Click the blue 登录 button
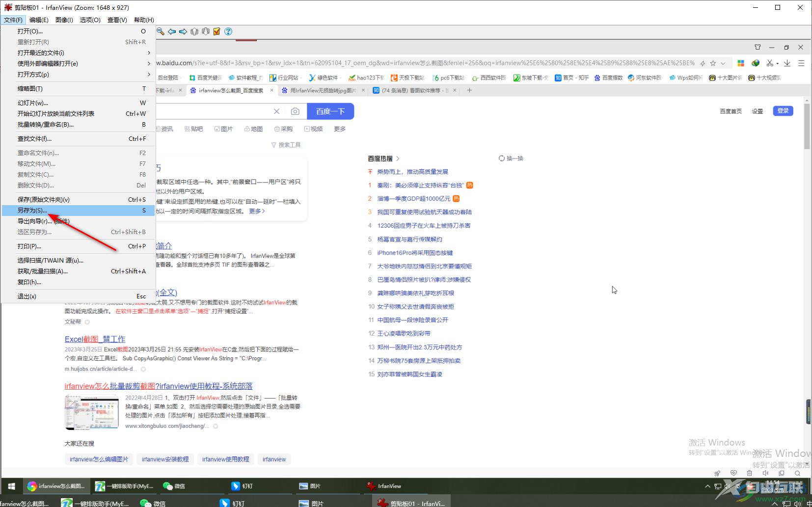The image size is (812, 507). tap(783, 111)
